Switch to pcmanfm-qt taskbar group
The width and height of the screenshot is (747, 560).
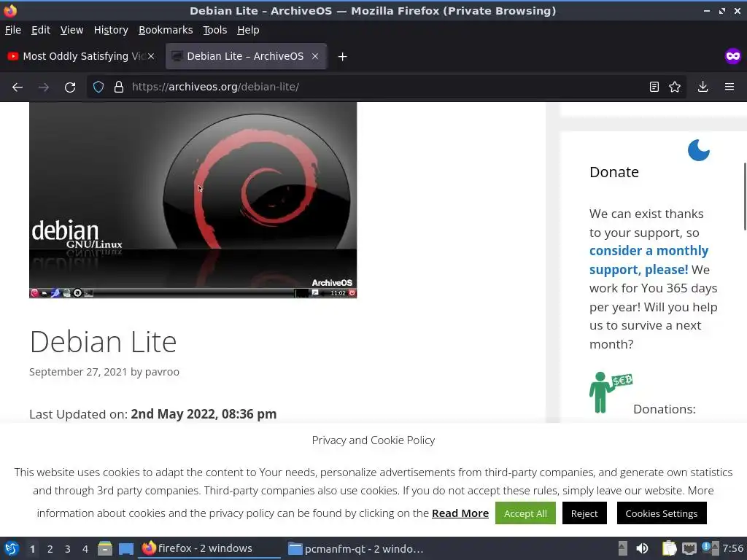[357, 548]
